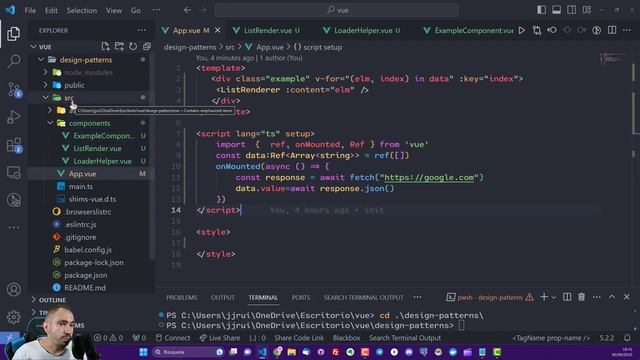Click Blackbox in status bar

tap(347, 338)
